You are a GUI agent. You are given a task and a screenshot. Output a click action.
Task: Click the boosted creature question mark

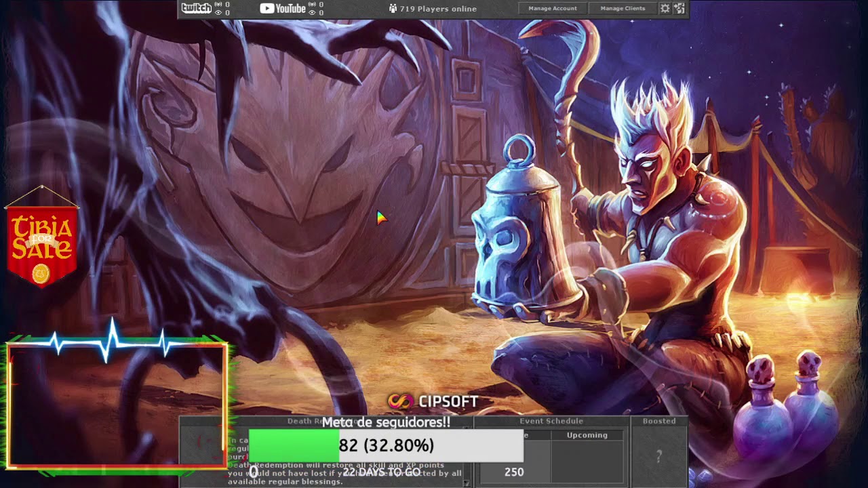tap(658, 457)
